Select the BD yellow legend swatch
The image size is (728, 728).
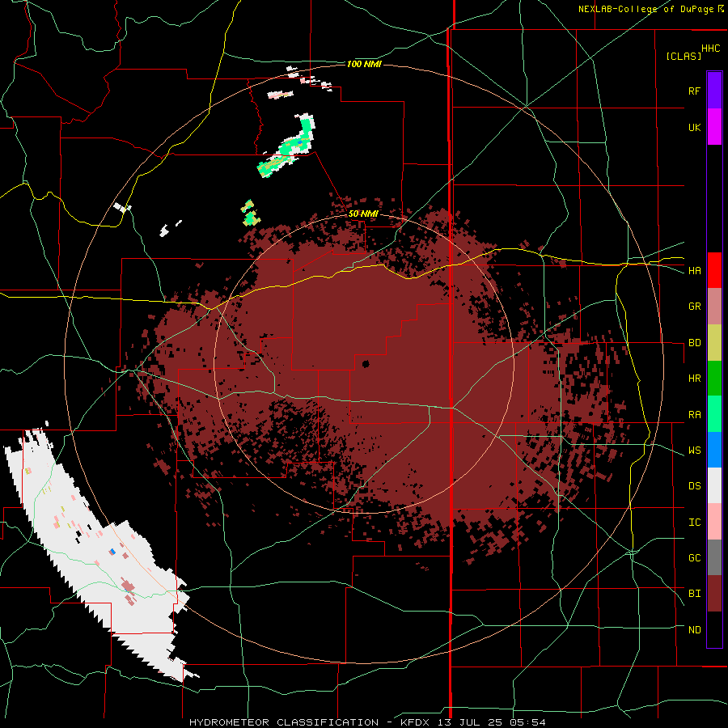[714, 343]
